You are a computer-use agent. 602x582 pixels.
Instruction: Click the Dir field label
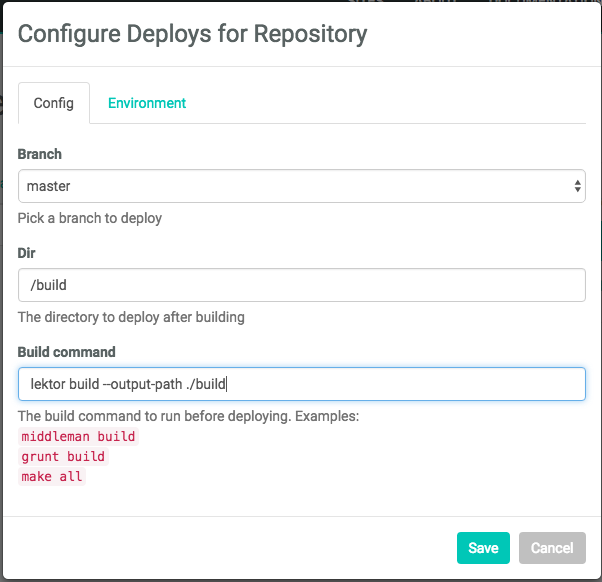point(27,253)
